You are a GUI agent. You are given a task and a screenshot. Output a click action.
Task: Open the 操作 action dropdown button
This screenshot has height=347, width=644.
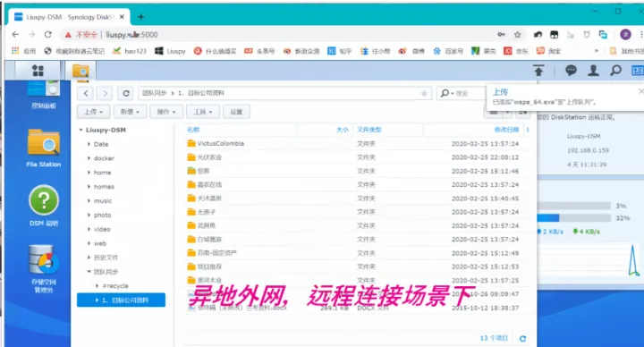point(166,112)
